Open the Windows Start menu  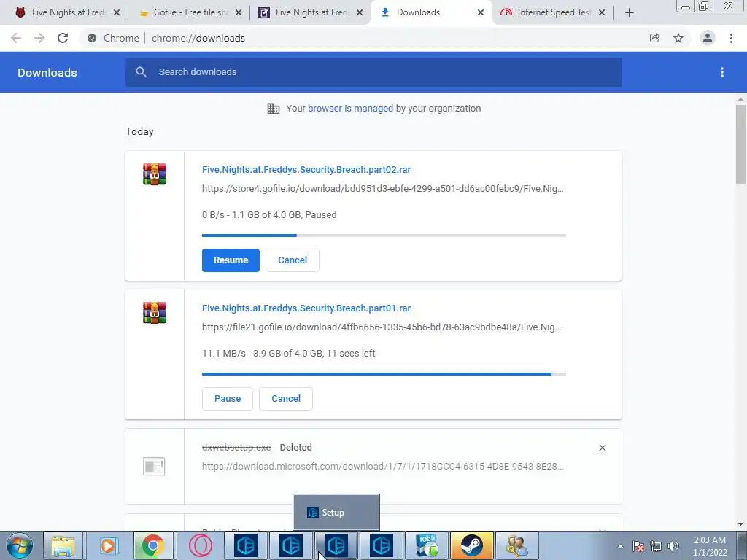[x=20, y=545]
